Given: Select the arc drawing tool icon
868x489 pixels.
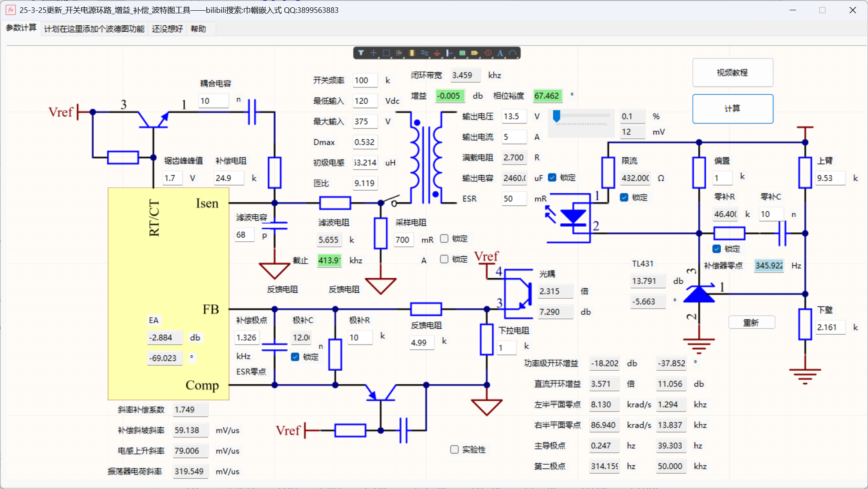Looking at the screenshot, I should pyautogui.click(x=513, y=53).
